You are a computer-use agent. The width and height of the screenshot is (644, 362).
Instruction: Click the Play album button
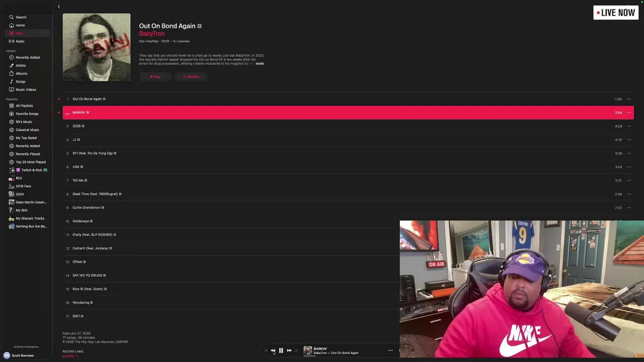pyautogui.click(x=155, y=77)
